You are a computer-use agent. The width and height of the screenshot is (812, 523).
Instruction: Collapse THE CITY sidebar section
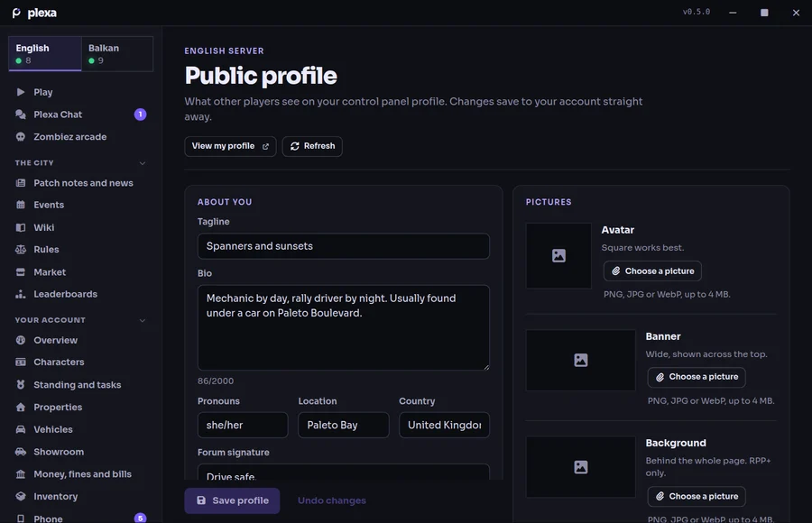tap(143, 163)
